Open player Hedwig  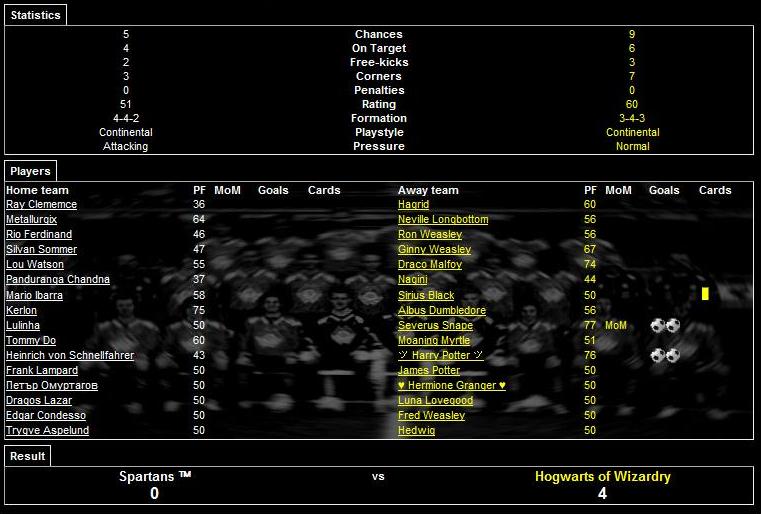tap(416, 431)
